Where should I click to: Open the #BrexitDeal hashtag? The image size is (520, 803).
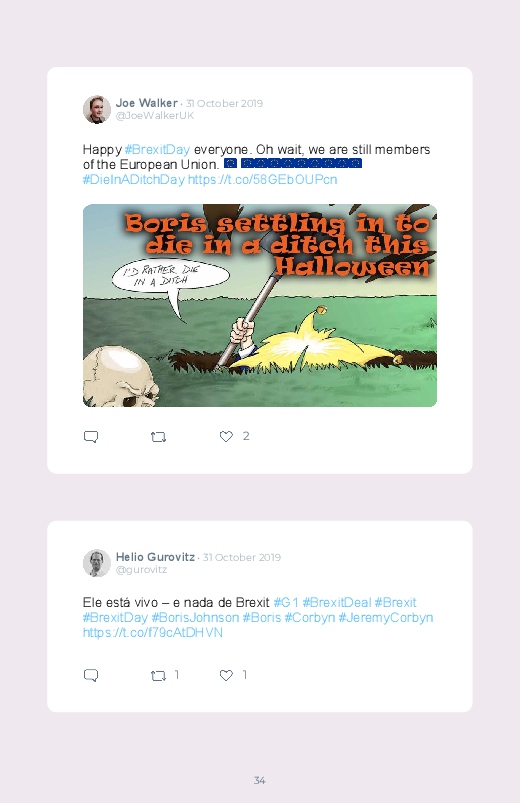pyautogui.click(x=337, y=602)
